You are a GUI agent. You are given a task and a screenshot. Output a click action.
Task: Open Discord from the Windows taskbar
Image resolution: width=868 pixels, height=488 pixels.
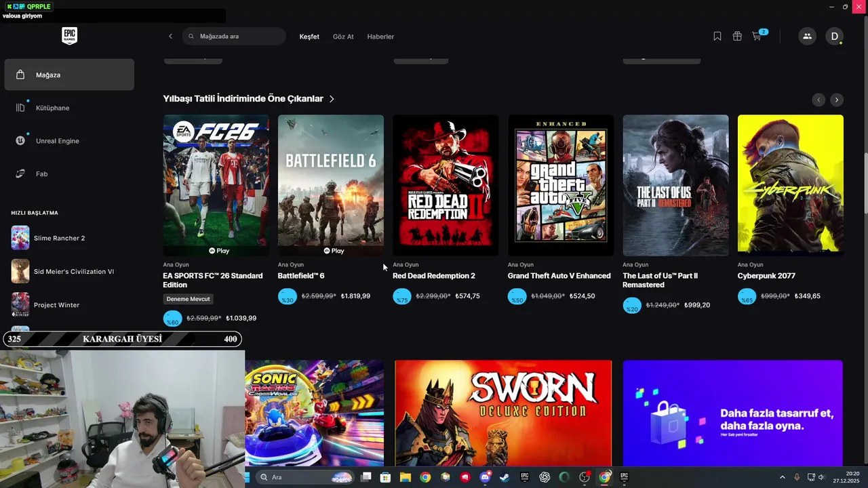pyautogui.click(x=485, y=477)
